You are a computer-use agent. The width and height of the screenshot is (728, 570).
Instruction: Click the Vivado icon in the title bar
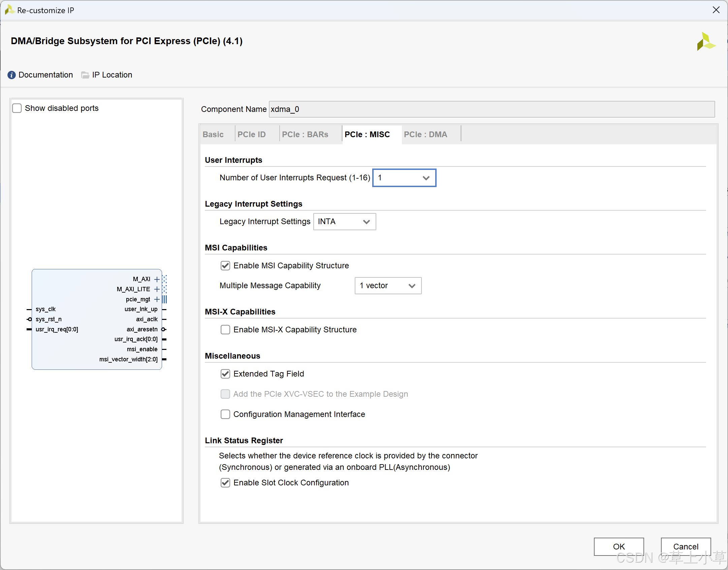(9, 10)
